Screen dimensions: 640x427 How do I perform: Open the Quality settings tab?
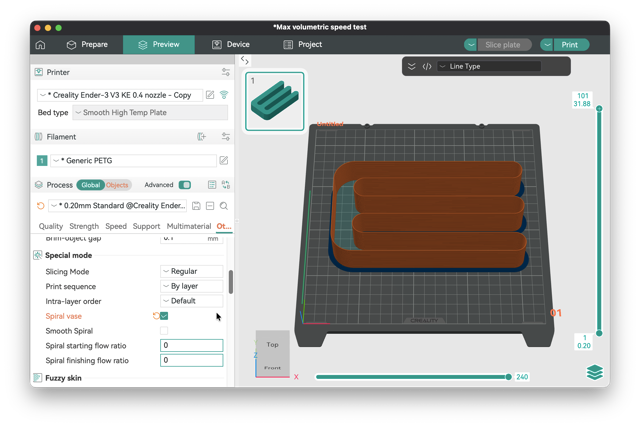click(x=51, y=226)
